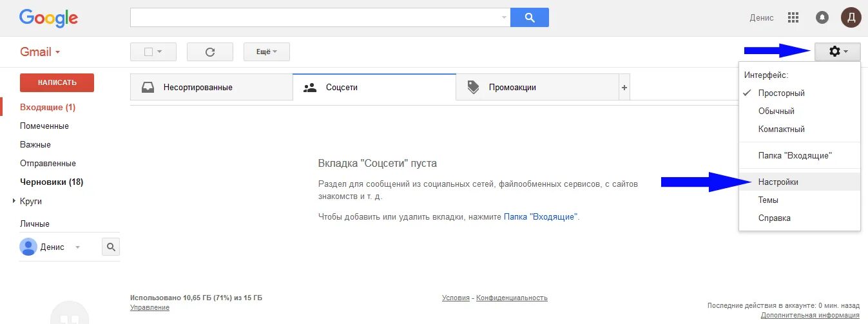This screenshot has width=868, height=324.
Task: Open the Ещё actions dropdown
Action: (267, 52)
